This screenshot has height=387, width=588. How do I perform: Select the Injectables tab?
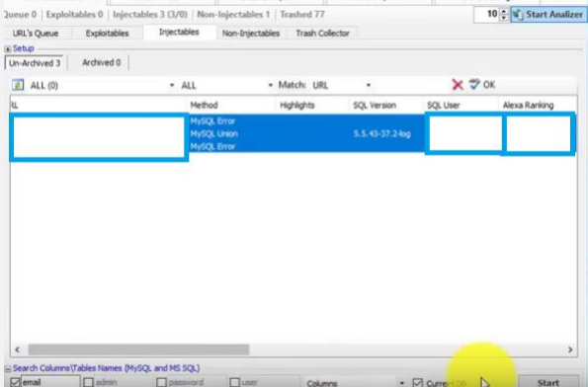179,32
